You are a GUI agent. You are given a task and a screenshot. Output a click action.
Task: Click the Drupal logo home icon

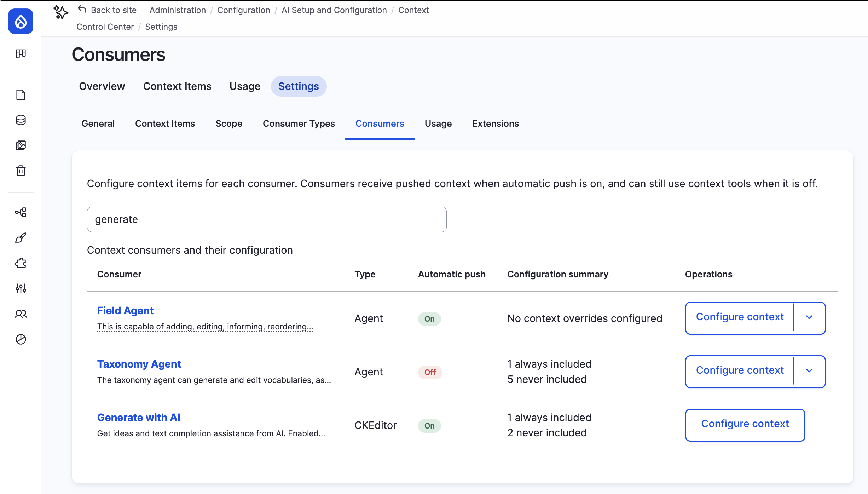click(21, 21)
